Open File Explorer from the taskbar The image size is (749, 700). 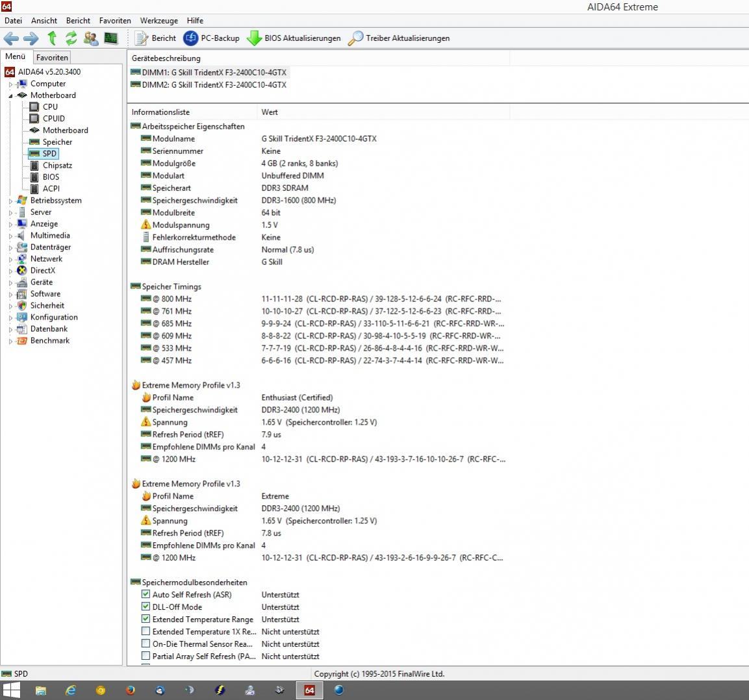[41, 690]
